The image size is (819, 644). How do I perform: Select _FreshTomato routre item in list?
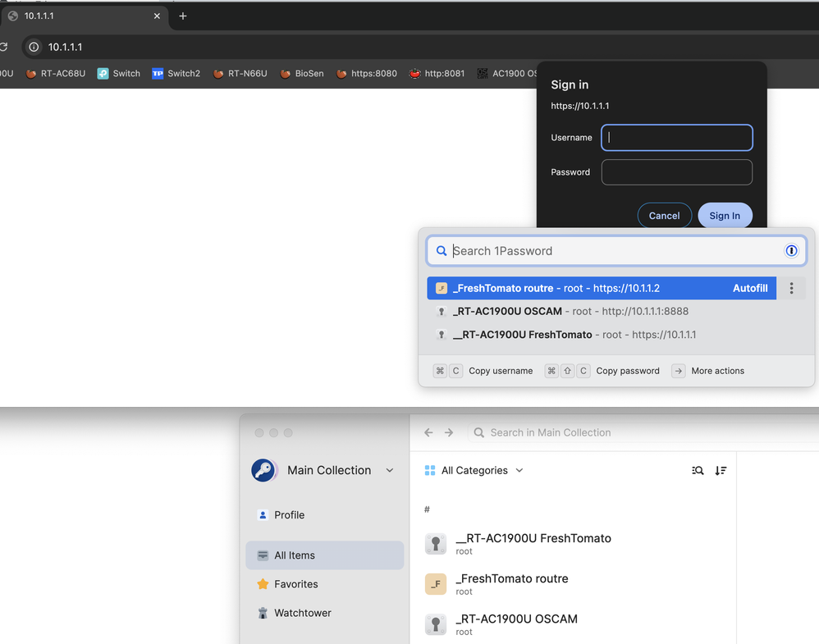pyautogui.click(x=574, y=584)
